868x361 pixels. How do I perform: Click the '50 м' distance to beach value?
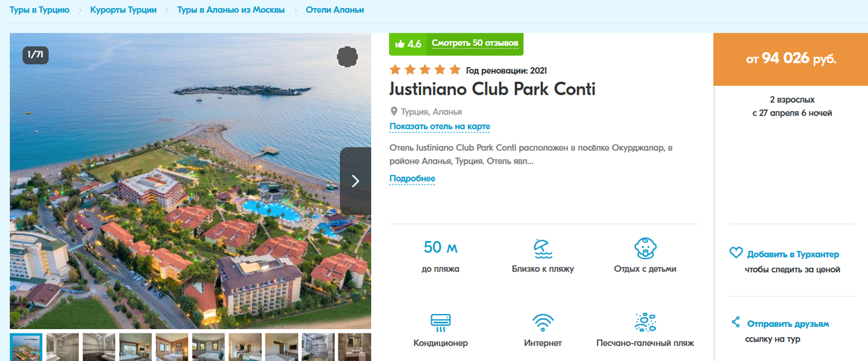(x=441, y=247)
